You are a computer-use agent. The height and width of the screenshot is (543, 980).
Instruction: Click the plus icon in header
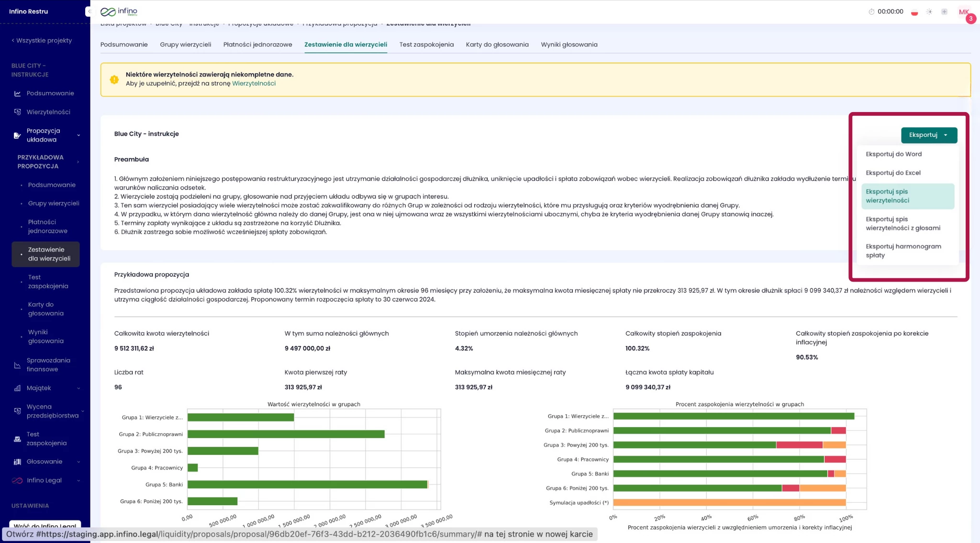[944, 12]
